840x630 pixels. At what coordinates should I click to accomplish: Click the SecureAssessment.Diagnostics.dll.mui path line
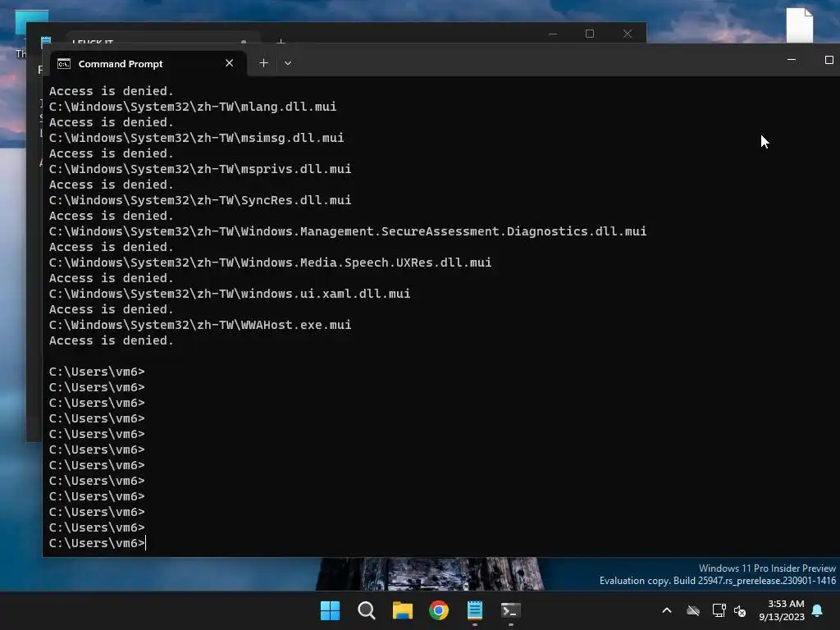(x=348, y=231)
